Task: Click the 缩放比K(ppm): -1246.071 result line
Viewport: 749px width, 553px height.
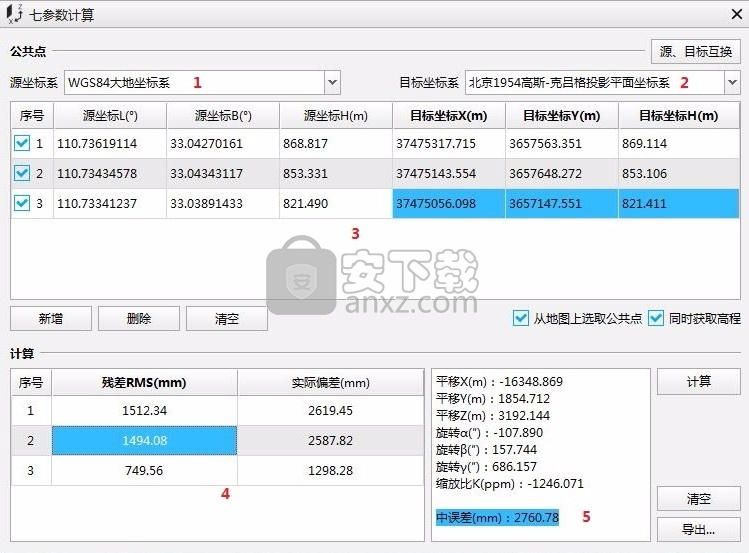Action: pos(510,484)
